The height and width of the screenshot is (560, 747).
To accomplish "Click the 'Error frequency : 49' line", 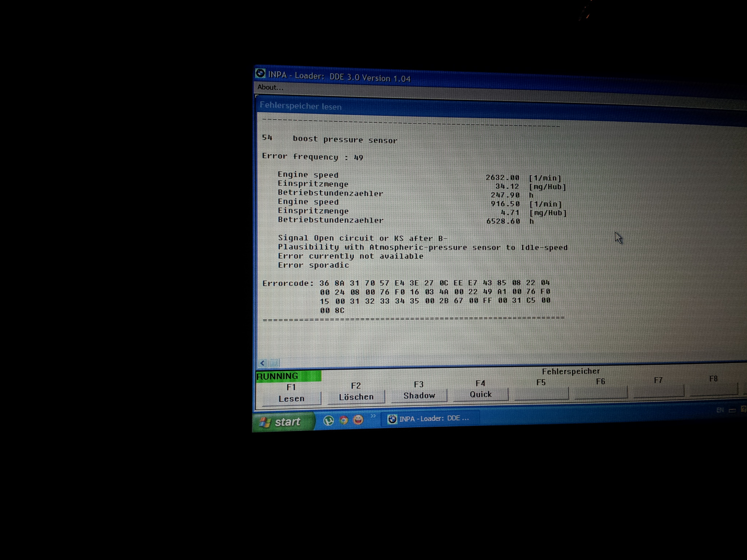I will (312, 157).
